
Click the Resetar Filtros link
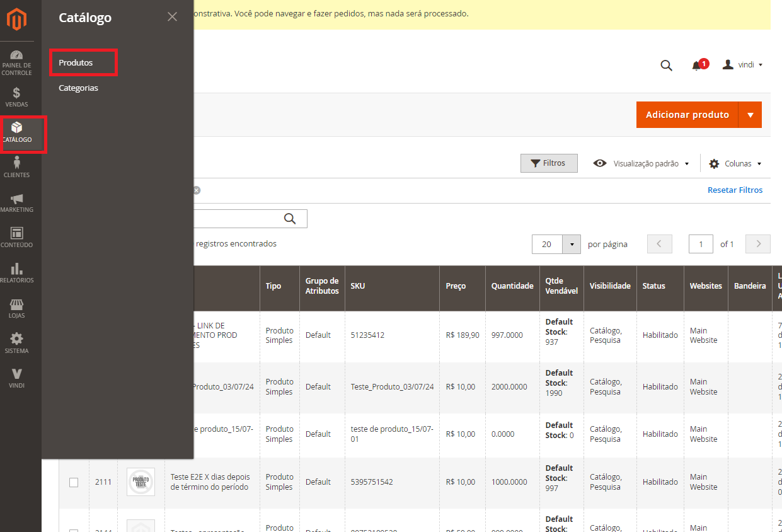[735, 190]
